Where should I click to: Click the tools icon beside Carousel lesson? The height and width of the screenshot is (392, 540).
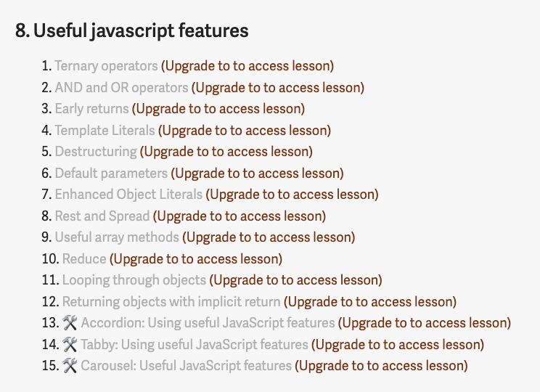point(70,366)
